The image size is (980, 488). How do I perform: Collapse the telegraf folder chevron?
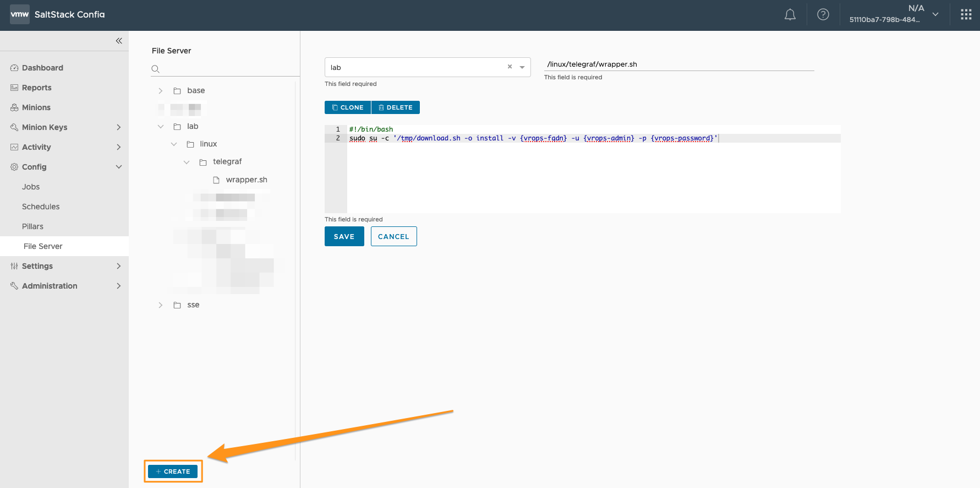[x=187, y=162]
